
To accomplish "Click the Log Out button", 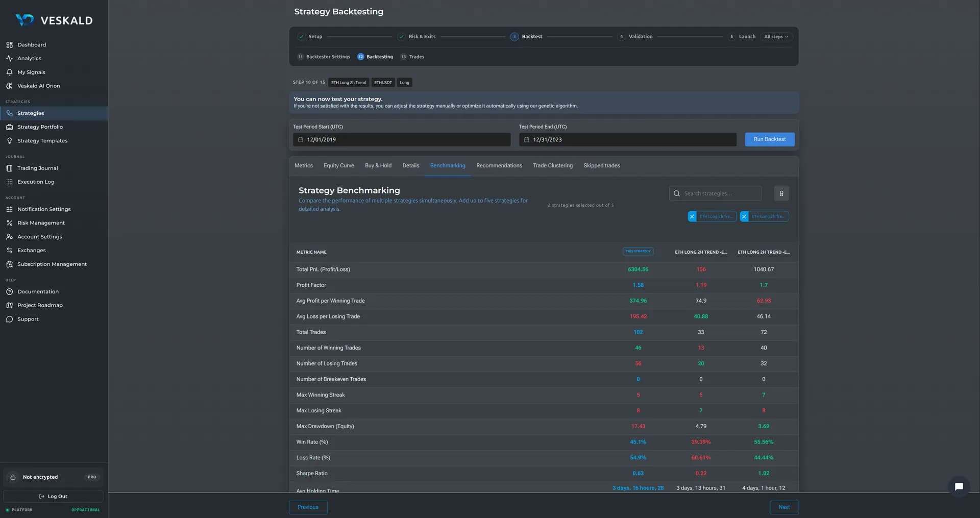I will (x=53, y=497).
